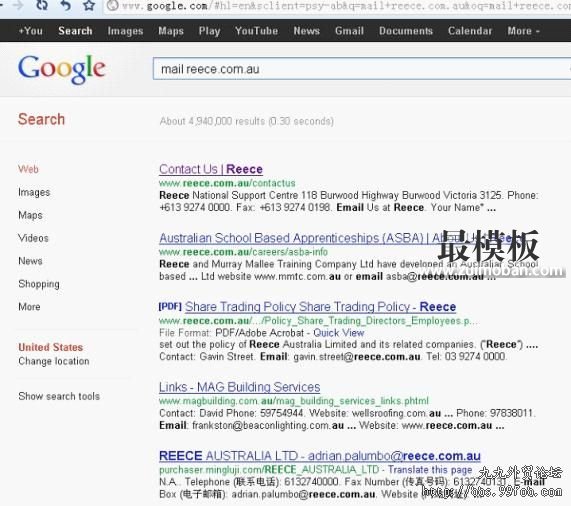The height and width of the screenshot is (506, 571).
Task: Select Web filter in left sidebar
Action: pos(28,169)
